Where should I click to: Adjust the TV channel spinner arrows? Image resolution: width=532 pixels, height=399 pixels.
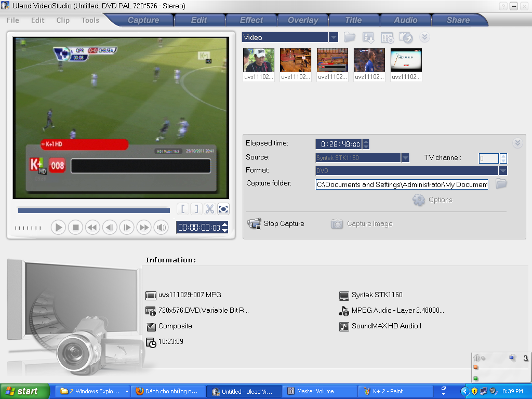coord(503,158)
